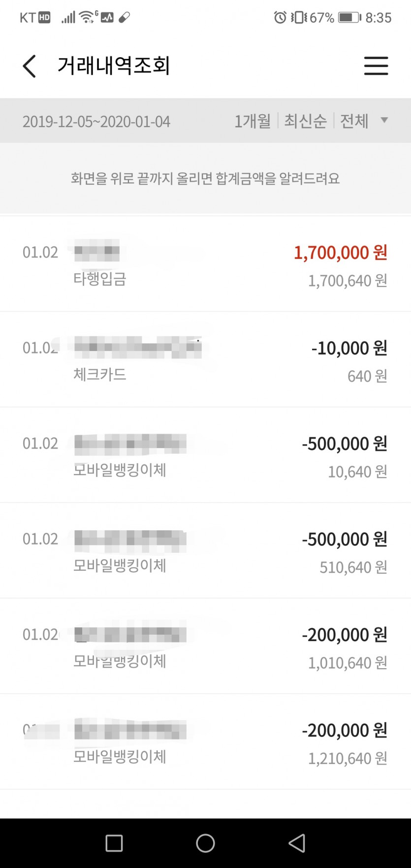Open the -500,000 원 transaction with 510,640 balance
The width and height of the screenshot is (411, 868).
click(x=205, y=551)
